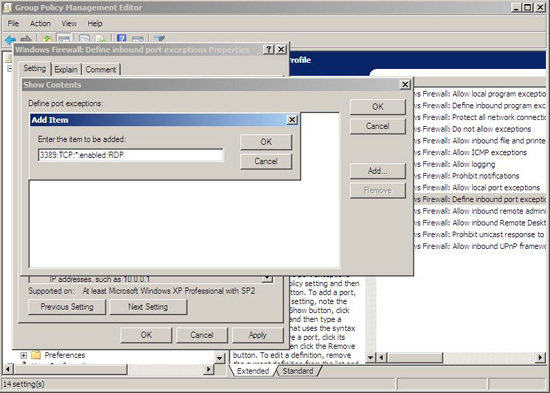Switch to the Explain tab
This screenshot has height=393, width=550.
pyautogui.click(x=66, y=69)
